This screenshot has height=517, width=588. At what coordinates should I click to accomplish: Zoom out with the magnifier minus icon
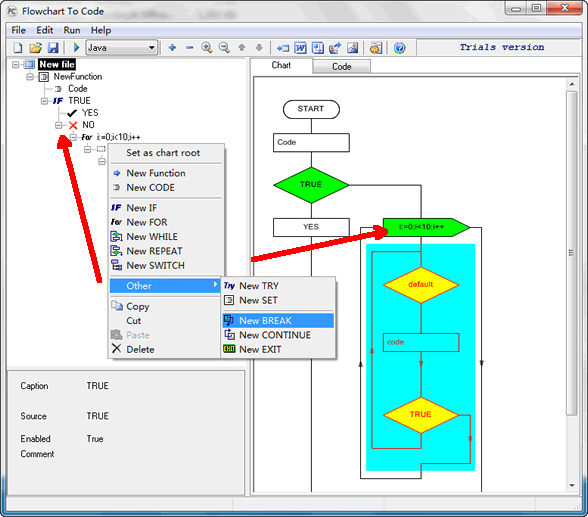click(224, 48)
